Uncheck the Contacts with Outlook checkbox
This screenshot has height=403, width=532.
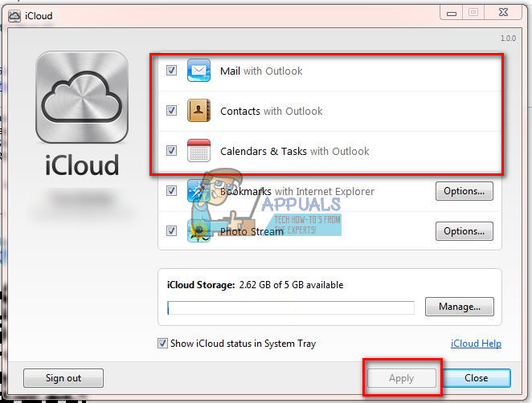click(171, 111)
